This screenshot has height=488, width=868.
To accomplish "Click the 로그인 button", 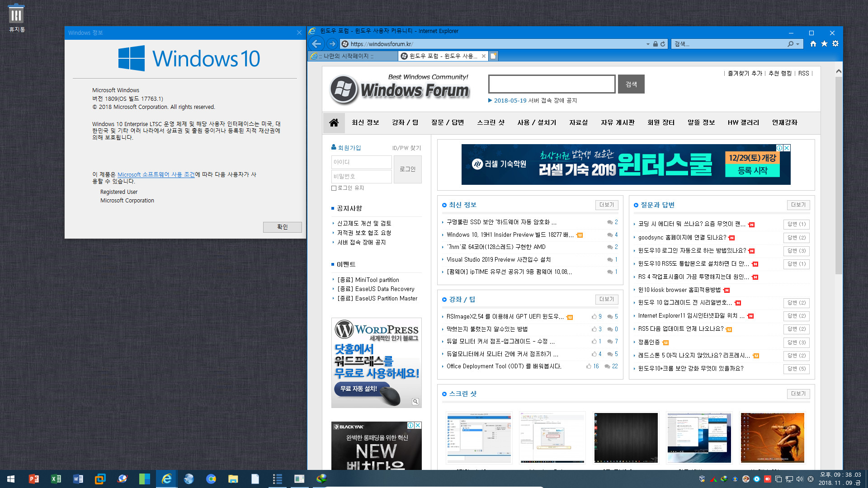I will [x=407, y=169].
